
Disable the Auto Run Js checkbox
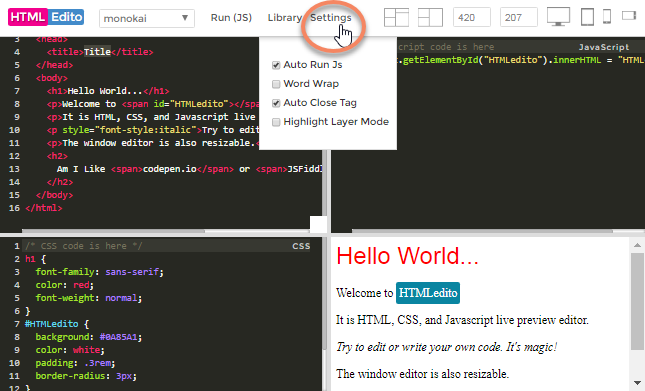click(x=276, y=65)
